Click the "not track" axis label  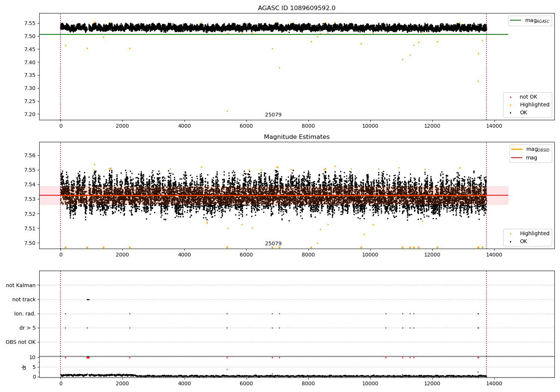24,299
